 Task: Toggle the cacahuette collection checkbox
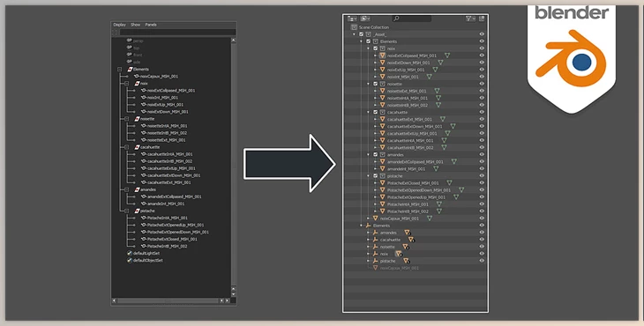pyautogui.click(x=376, y=112)
